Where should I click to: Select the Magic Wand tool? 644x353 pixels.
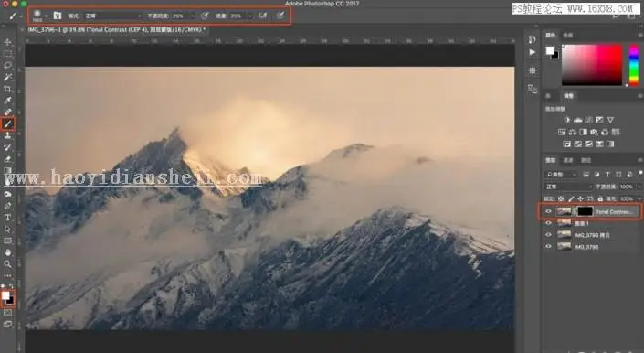[x=8, y=77]
